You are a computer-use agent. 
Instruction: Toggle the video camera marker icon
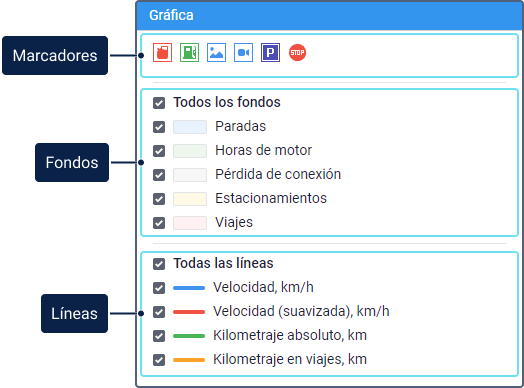pos(244,52)
